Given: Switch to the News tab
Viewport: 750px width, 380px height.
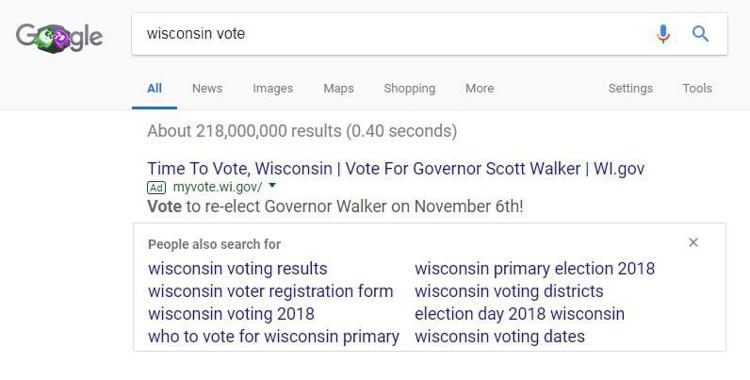Looking at the screenshot, I should coord(207,89).
